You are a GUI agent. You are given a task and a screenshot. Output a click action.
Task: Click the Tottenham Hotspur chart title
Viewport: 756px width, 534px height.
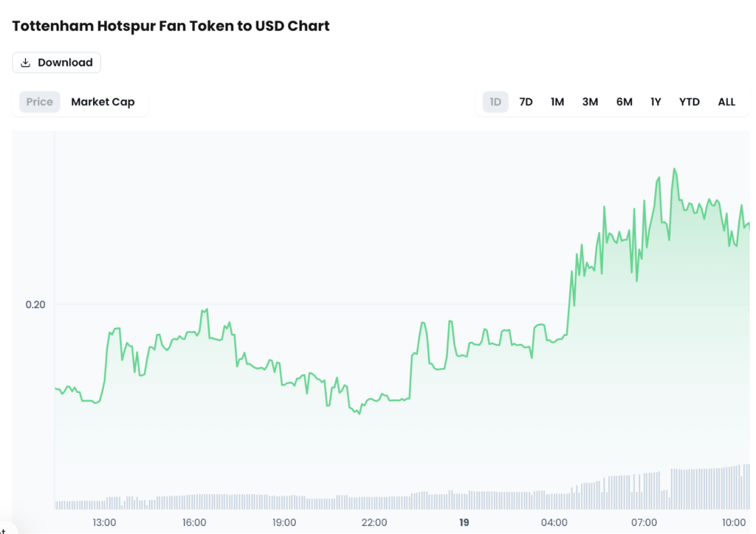coord(171,26)
